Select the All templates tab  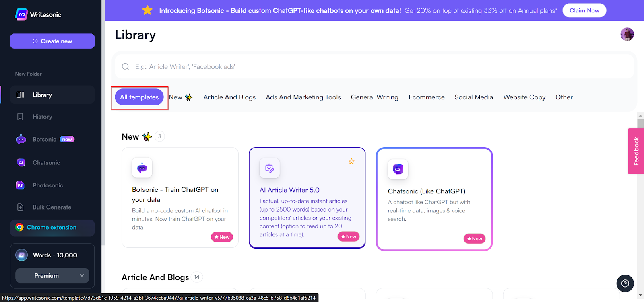[x=139, y=97]
